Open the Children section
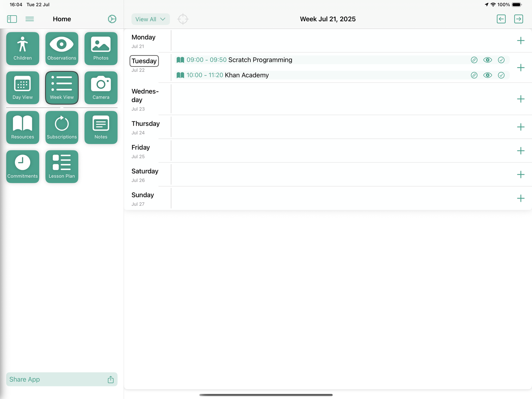This screenshot has height=399, width=532. coord(23,49)
